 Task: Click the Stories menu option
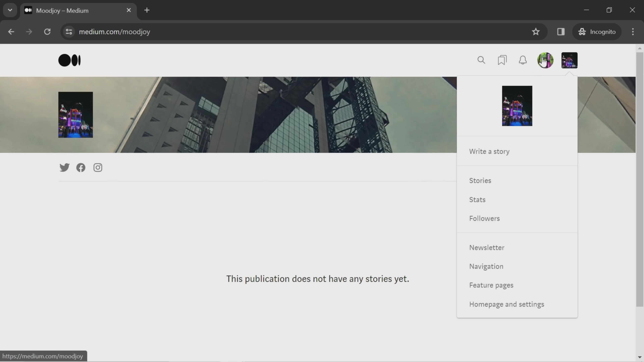[480, 180]
